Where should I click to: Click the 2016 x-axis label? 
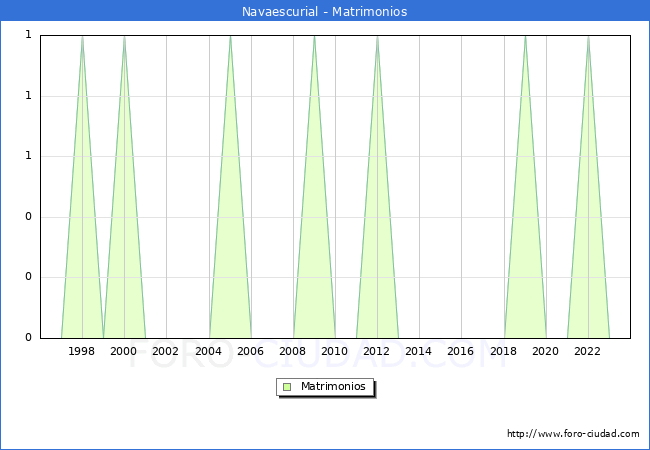tap(461, 351)
